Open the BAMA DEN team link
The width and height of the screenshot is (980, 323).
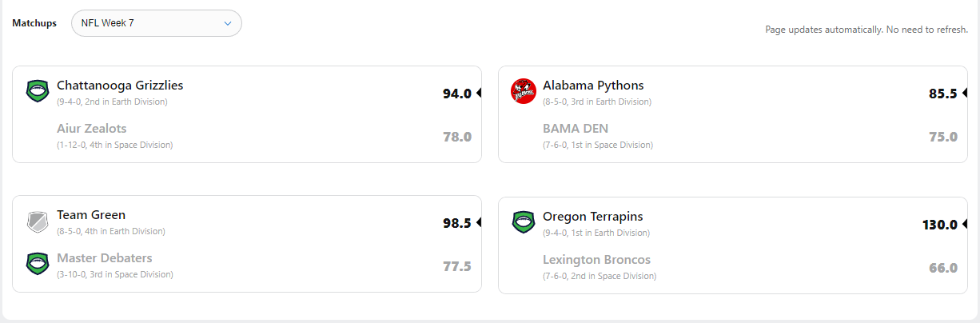[x=576, y=129]
